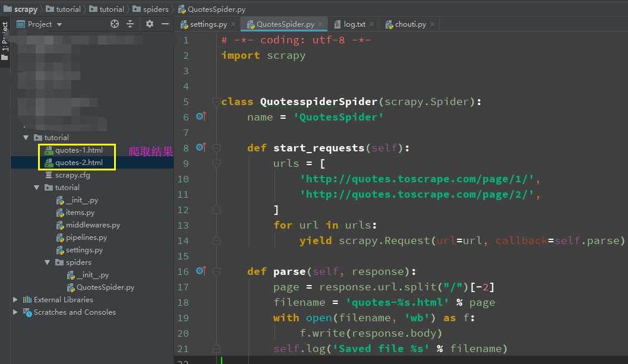Close the settings.py tab
Screen dimensions: 628x364
tap(233, 24)
